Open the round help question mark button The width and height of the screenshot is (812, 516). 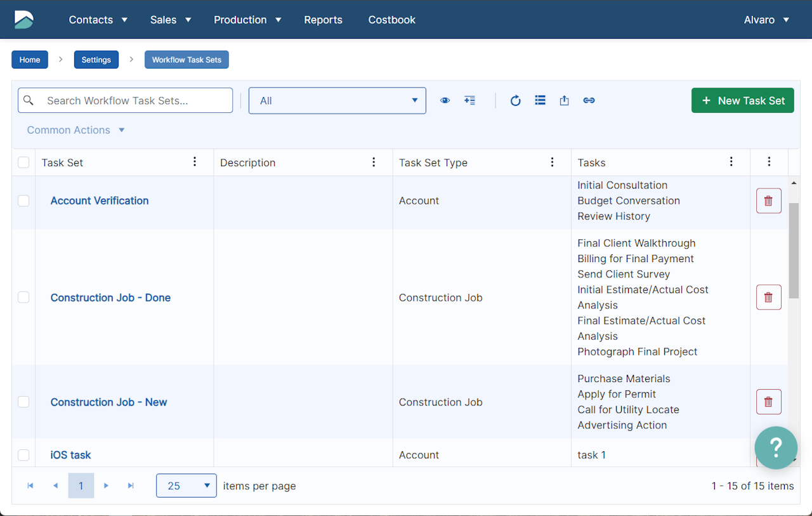tap(776, 447)
